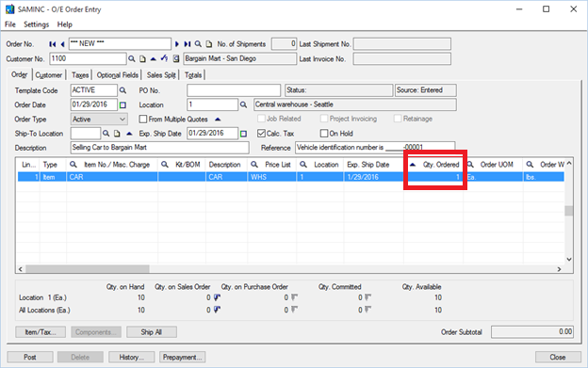Click the grid horizontal scrollbar thumb
The image size is (588, 368).
tap(88, 269)
